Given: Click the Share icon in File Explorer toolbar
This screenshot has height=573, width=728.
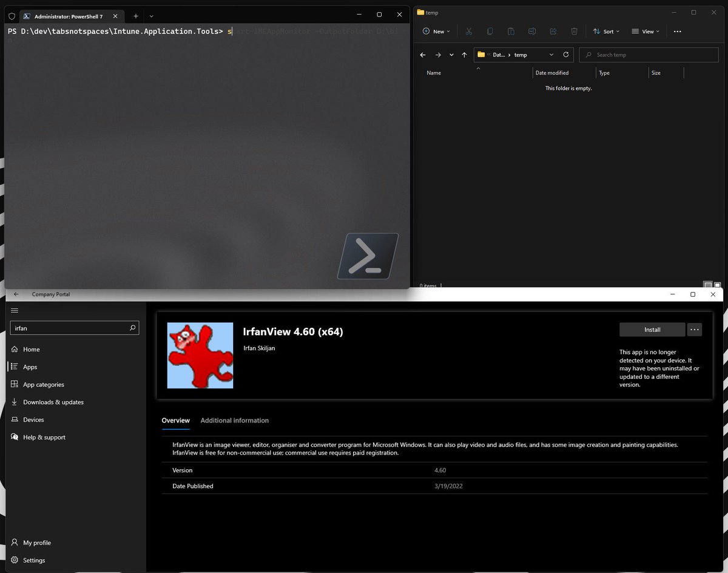Looking at the screenshot, I should [553, 32].
